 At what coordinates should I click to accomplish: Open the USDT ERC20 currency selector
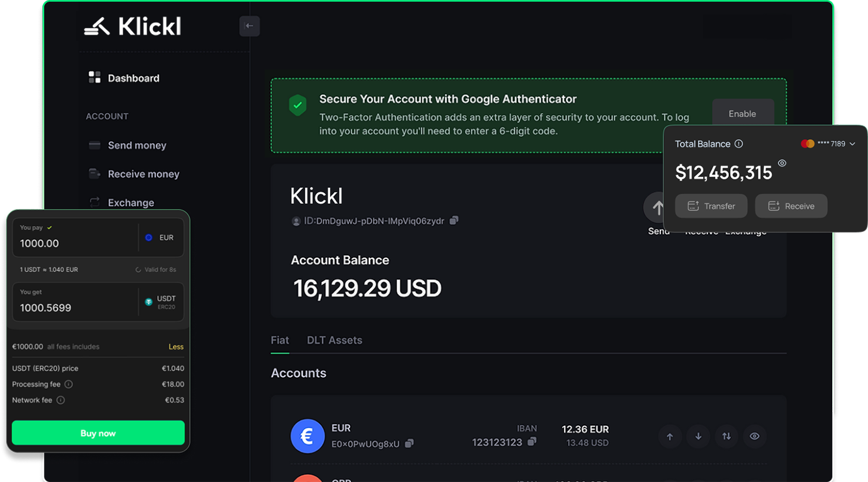coord(161,302)
